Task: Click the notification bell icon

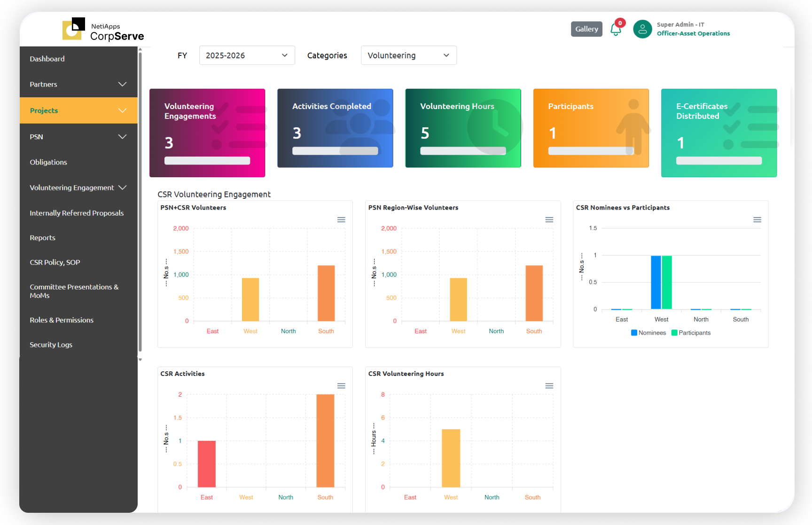Action: pyautogui.click(x=615, y=30)
